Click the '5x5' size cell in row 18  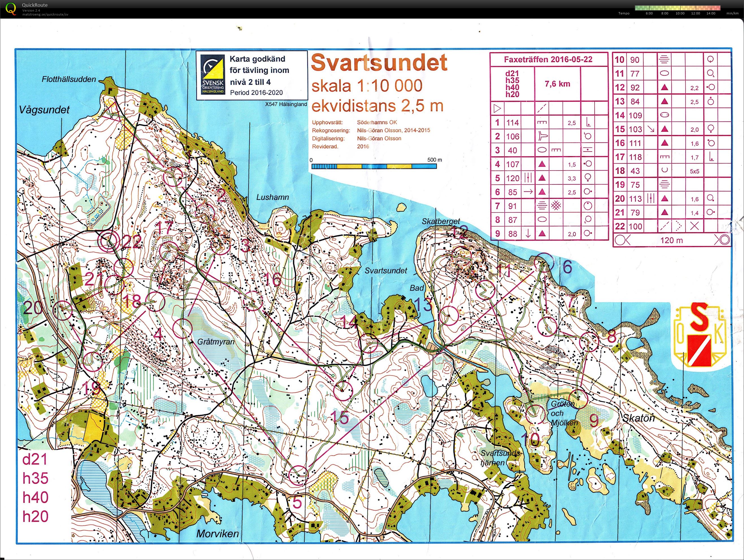pos(694,171)
